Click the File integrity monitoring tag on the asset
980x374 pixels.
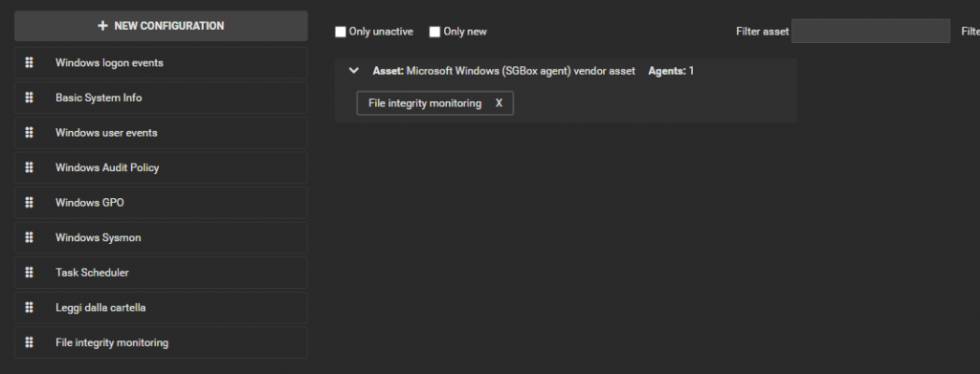coord(435,103)
